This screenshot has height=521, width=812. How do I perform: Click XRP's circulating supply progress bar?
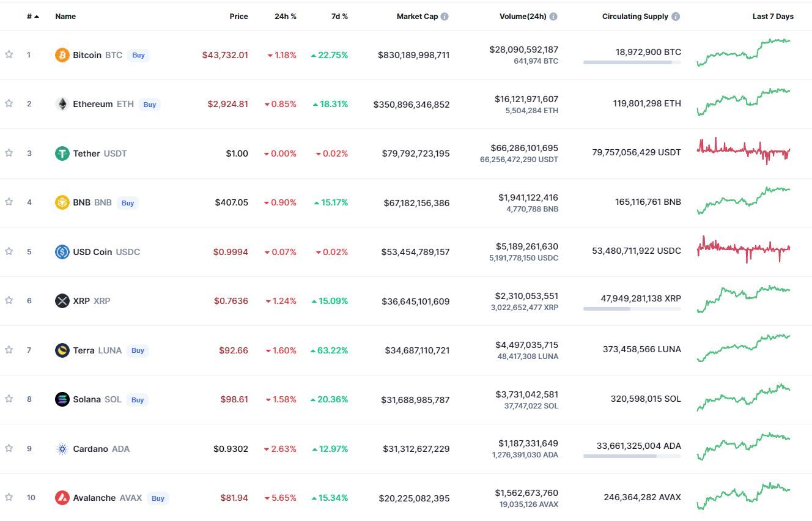pyautogui.click(x=632, y=309)
